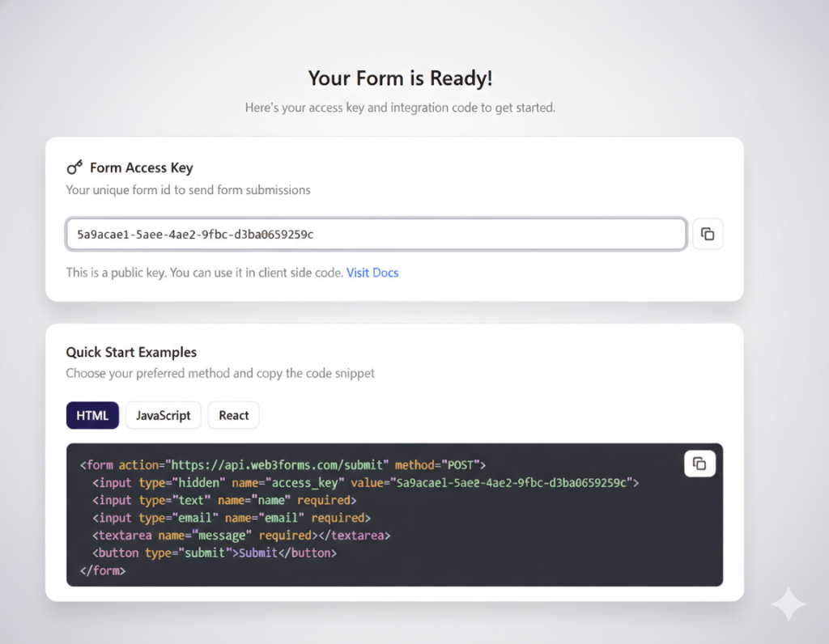The image size is (829, 644).
Task: Click the Your Form is Ready heading
Action: tap(400, 78)
